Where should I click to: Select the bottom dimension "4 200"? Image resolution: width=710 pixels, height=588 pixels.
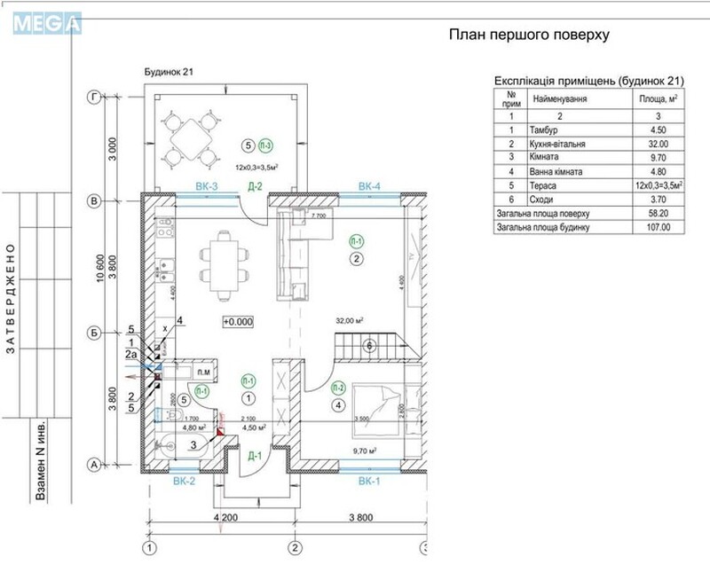225,517
